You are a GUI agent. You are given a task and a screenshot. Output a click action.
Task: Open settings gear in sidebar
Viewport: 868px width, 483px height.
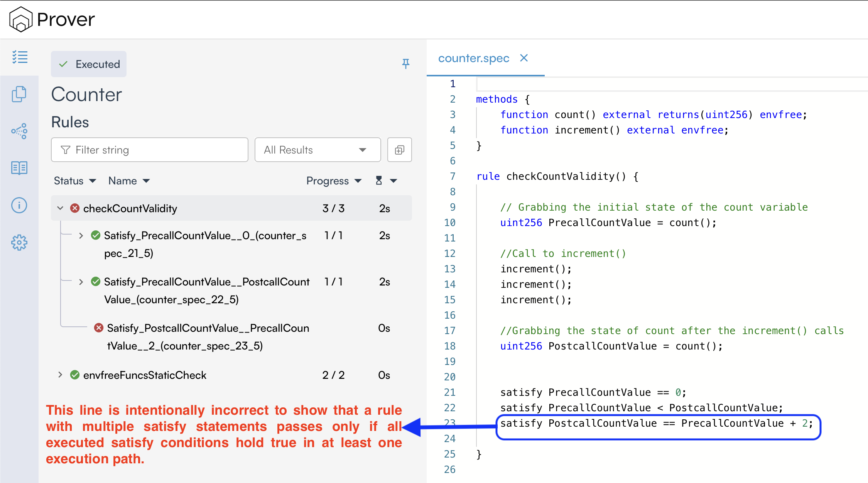19,243
